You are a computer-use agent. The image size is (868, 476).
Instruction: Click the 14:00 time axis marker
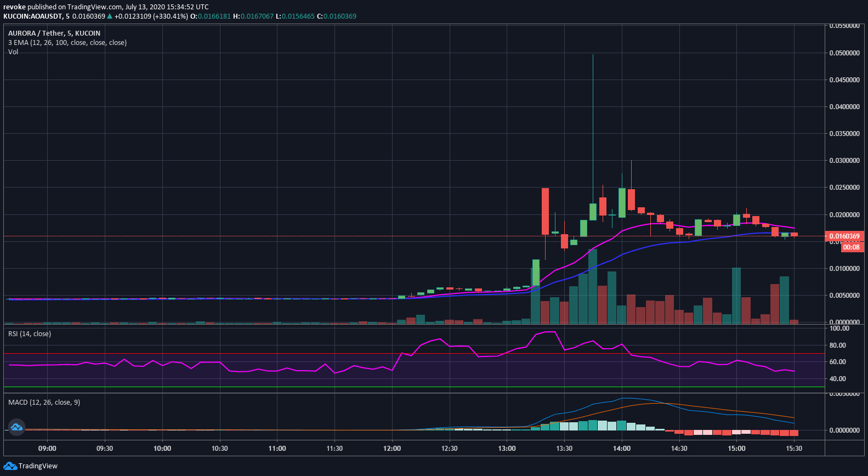(x=622, y=449)
